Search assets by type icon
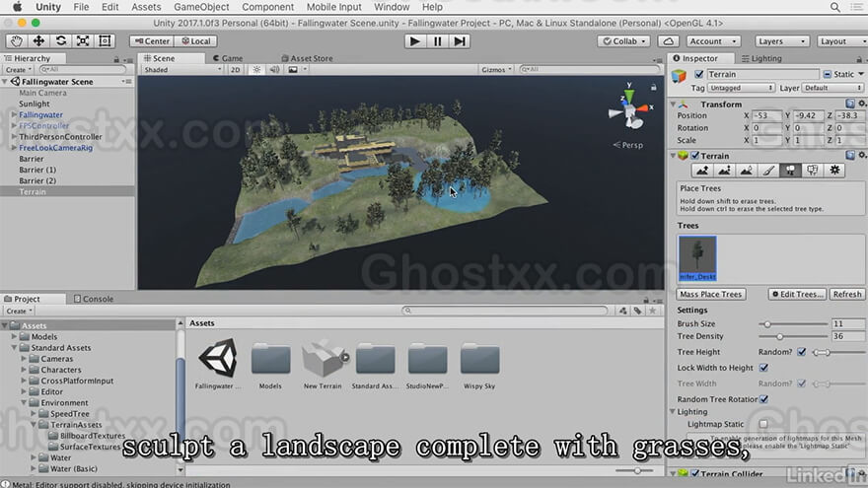The width and height of the screenshot is (868, 488). [x=622, y=311]
